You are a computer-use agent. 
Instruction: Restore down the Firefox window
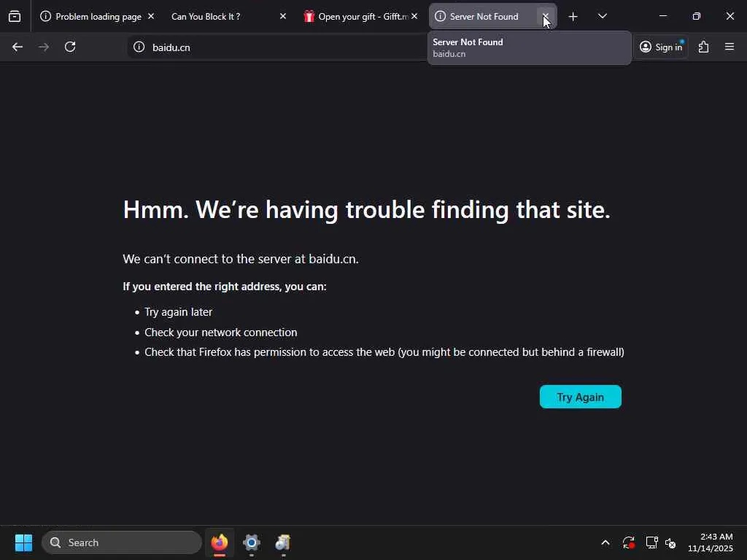tap(697, 16)
